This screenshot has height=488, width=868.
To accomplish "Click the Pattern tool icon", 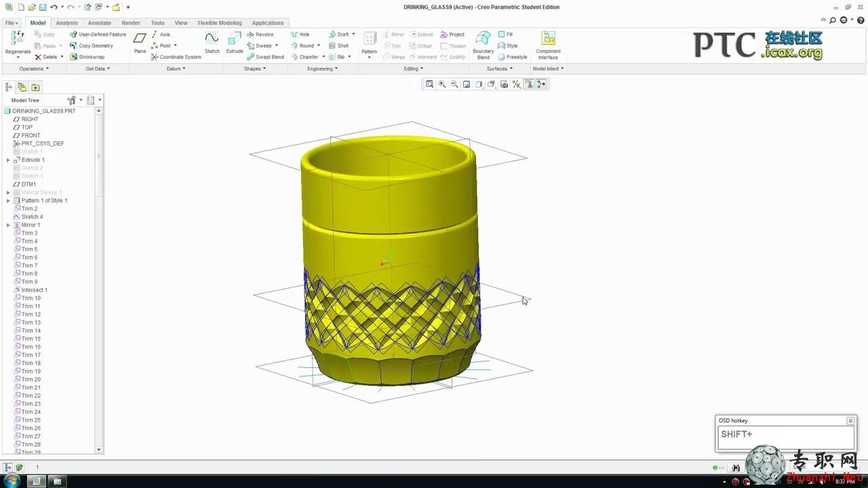I will tap(369, 39).
